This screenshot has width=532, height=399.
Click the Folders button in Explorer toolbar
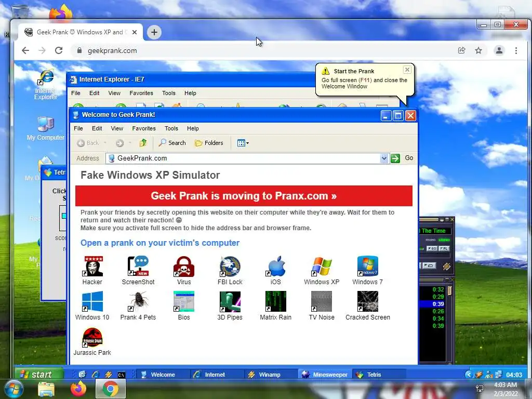[x=209, y=143]
